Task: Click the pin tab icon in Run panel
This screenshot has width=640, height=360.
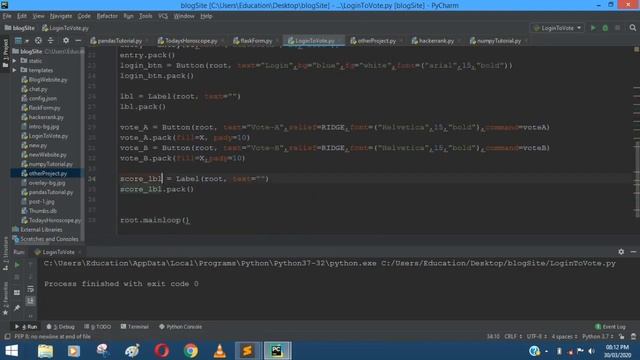Action: [x=17, y=308]
